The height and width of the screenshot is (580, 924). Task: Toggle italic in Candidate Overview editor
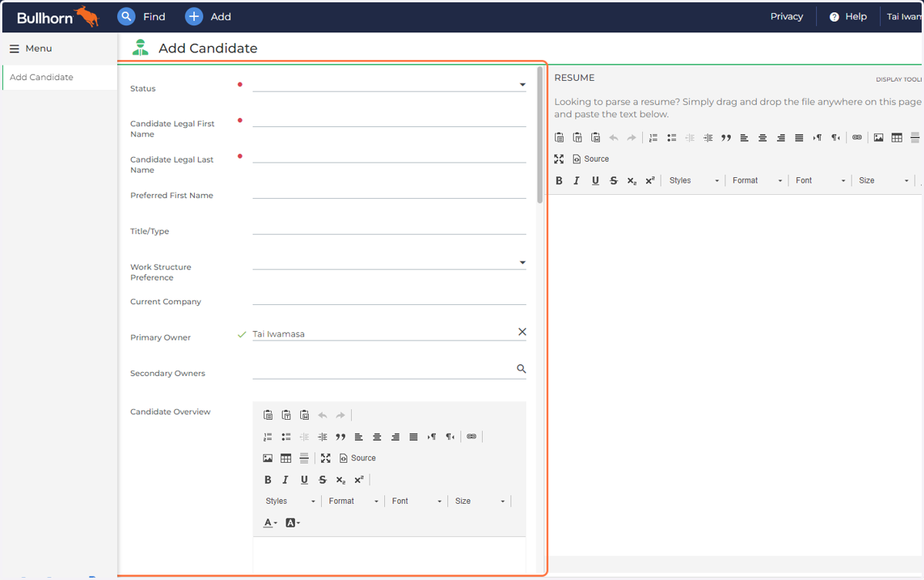coord(286,480)
